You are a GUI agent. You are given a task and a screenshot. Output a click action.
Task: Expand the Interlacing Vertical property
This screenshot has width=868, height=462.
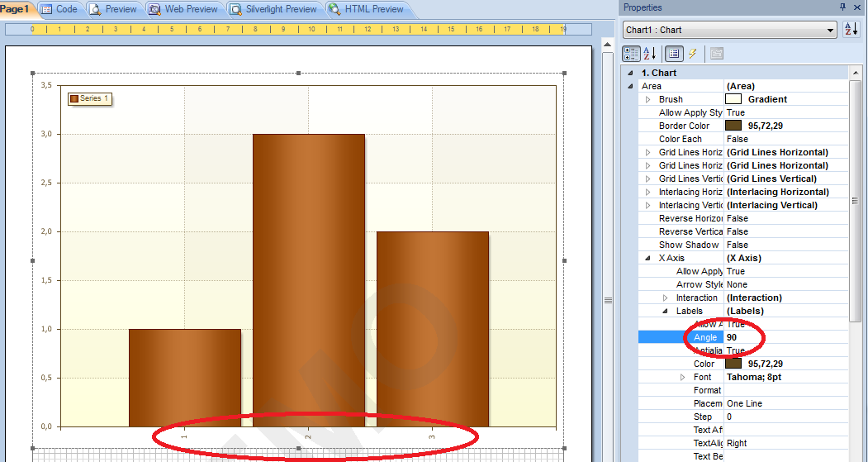pos(647,205)
